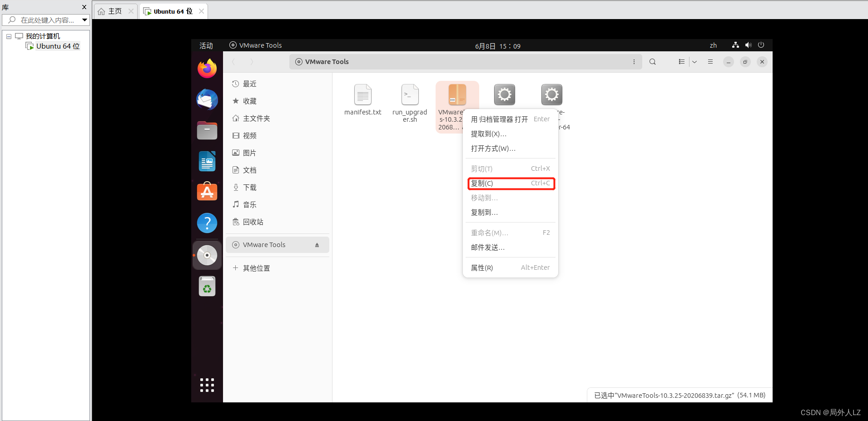868x421 pixels.
Task: Open the power menu icon in top bar
Action: (x=761, y=45)
